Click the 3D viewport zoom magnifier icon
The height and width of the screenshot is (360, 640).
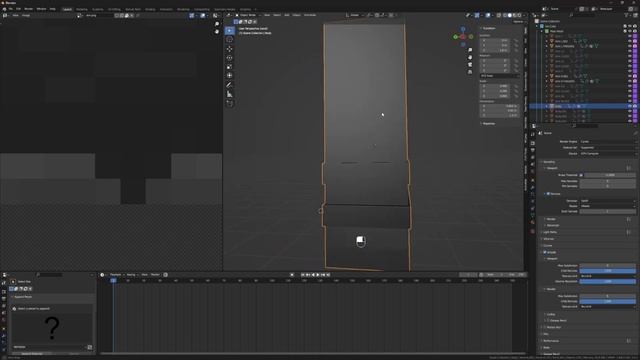(470, 50)
